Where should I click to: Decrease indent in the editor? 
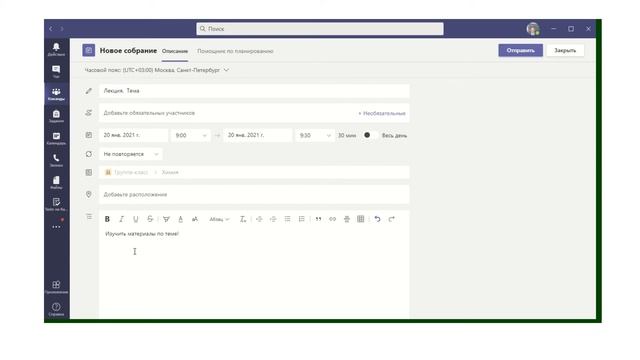pos(259,219)
